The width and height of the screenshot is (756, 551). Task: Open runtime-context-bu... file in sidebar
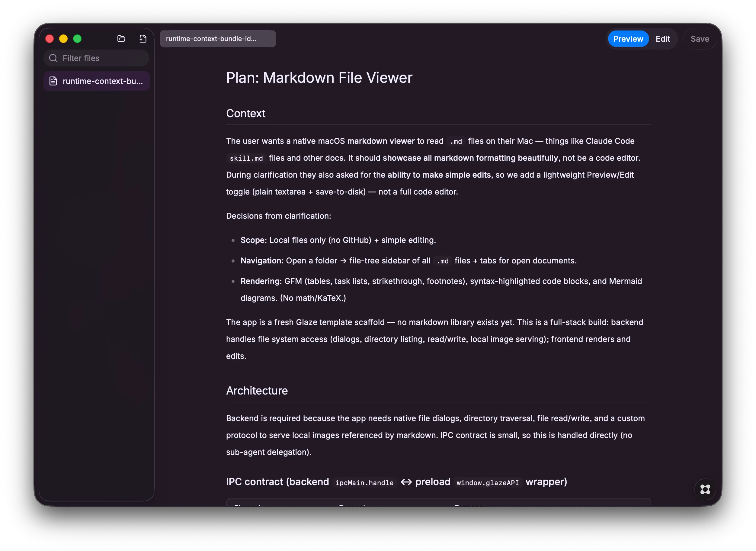(x=96, y=81)
